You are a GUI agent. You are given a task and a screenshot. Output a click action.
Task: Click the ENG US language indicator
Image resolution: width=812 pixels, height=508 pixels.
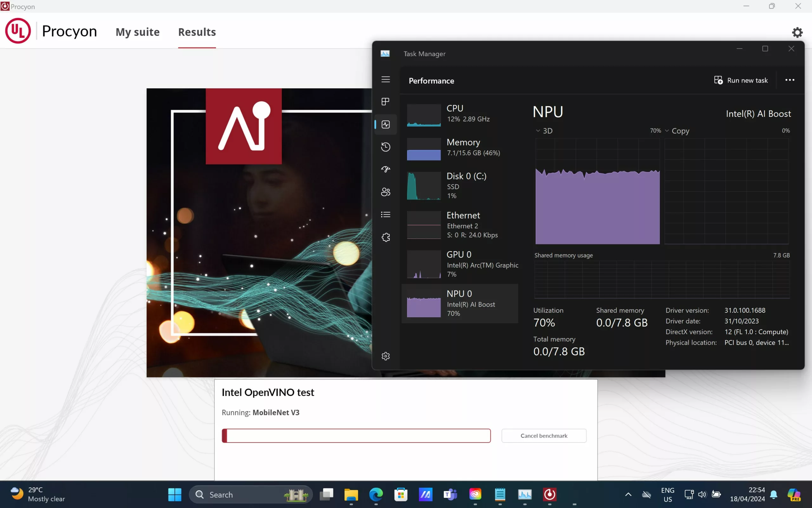coord(667,495)
